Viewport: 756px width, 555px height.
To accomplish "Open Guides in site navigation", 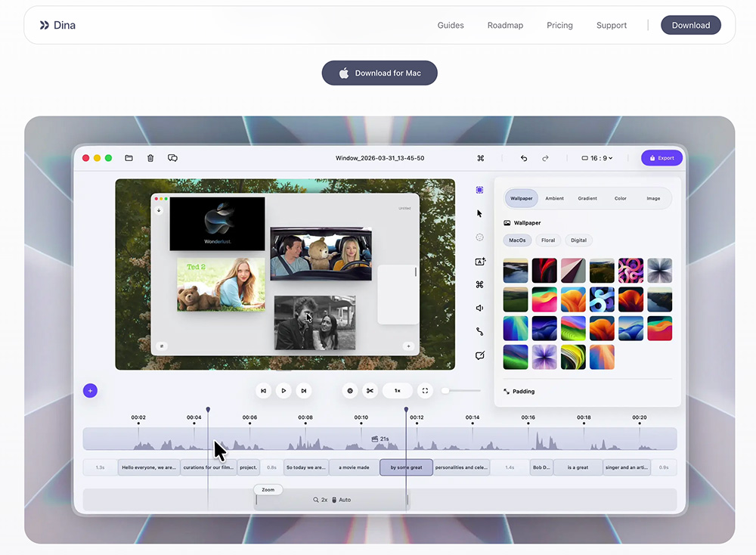I will 451,25.
